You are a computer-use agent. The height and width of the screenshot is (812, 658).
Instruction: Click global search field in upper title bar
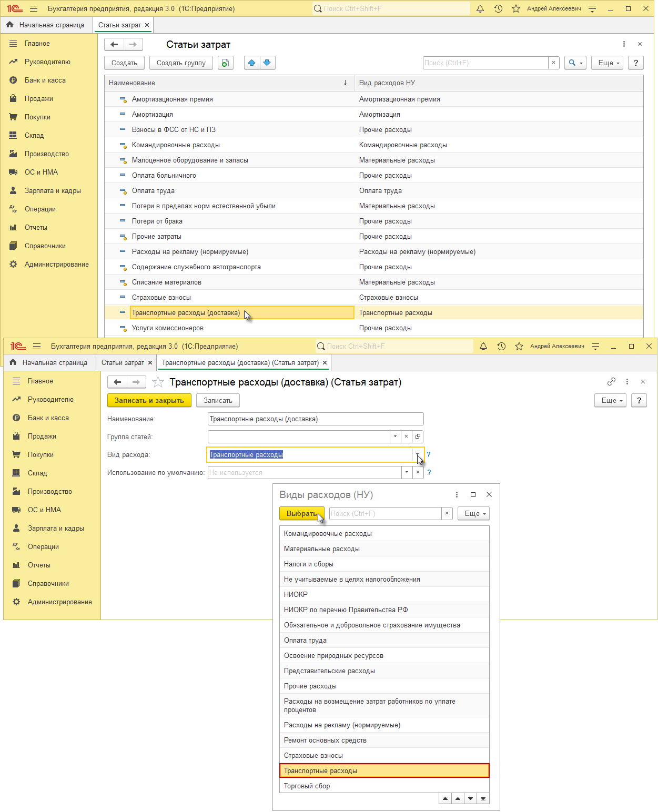click(391, 8)
